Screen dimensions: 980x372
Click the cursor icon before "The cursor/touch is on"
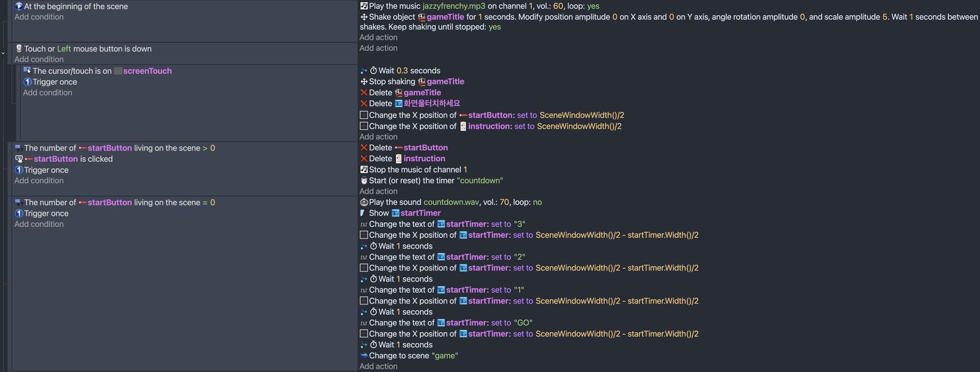point(27,71)
